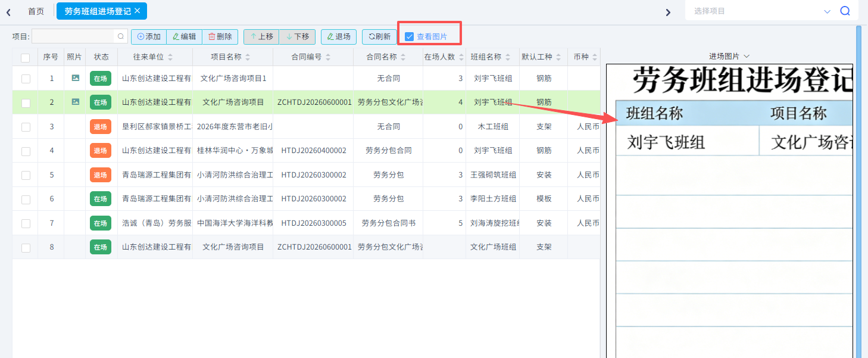
Task: Click the right arrow beside the 选择项目 box
Action: click(x=668, y=12)
